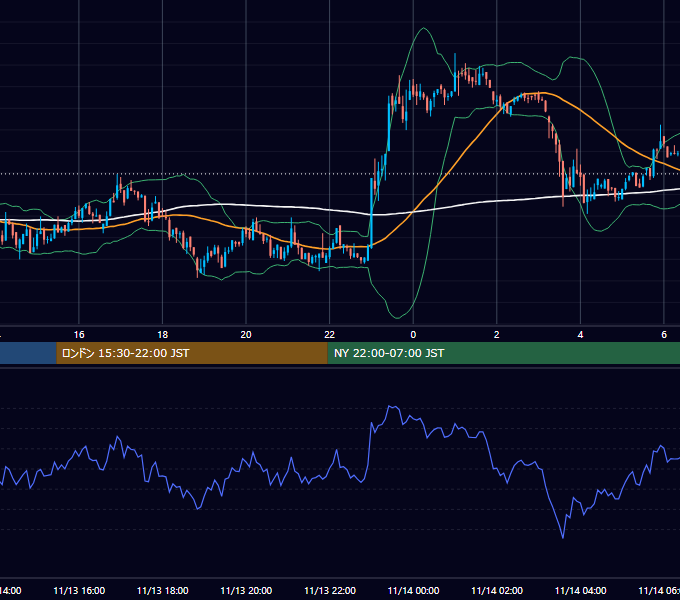Click the 6 hour axis label
This screenshot has width=680, height=600.
coord(664,335)
